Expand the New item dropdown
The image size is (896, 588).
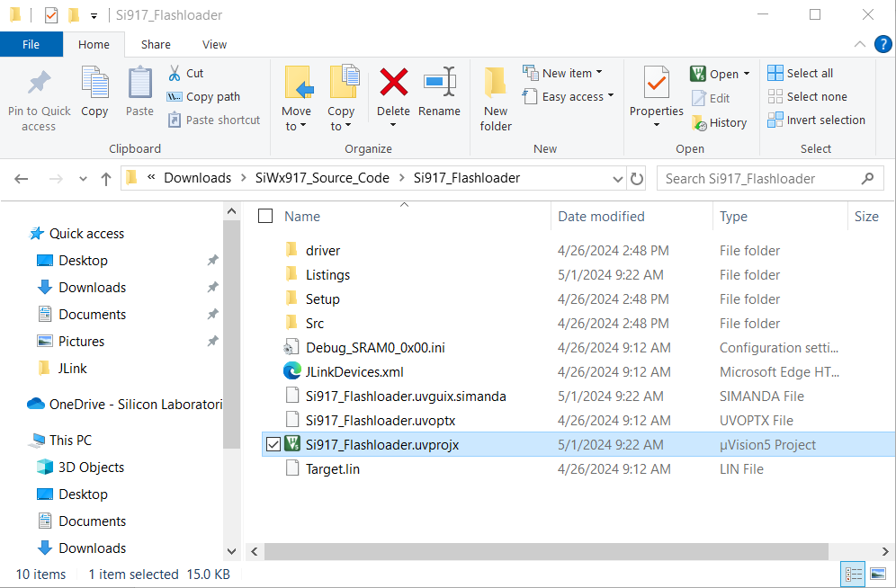599,73
